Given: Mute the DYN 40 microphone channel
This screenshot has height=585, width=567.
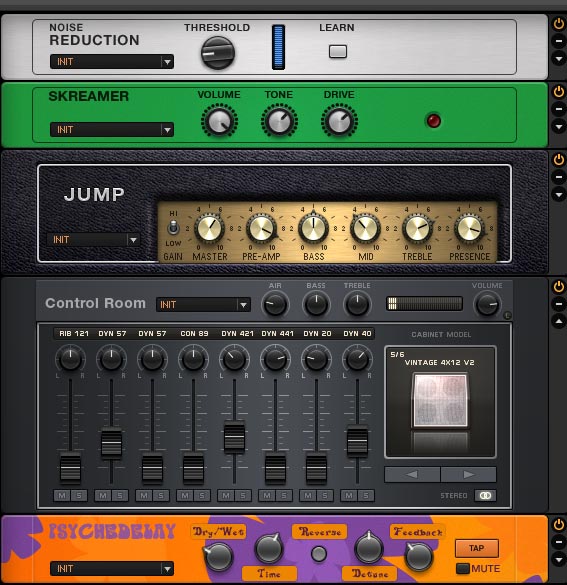Looking at the screenshot, I should [349, 495].
